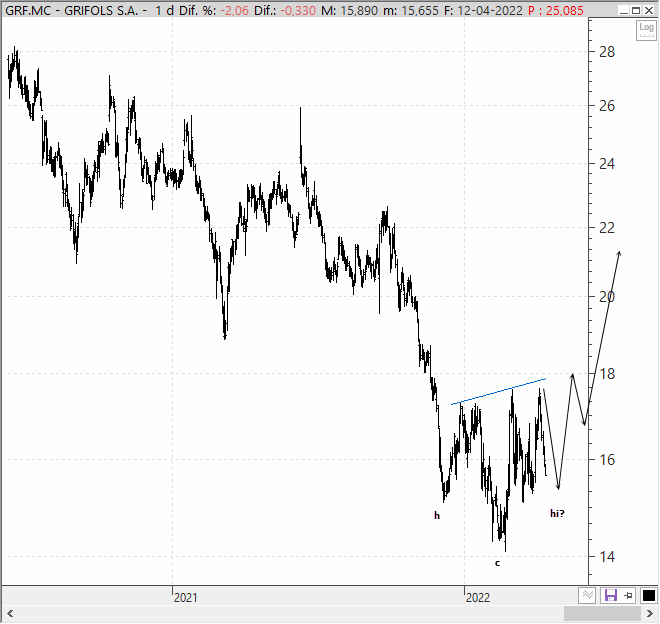Screen dimensions: 660x624
Task: Select the 'hi?' annotation on the chart
Action: (x=557, y=513)
